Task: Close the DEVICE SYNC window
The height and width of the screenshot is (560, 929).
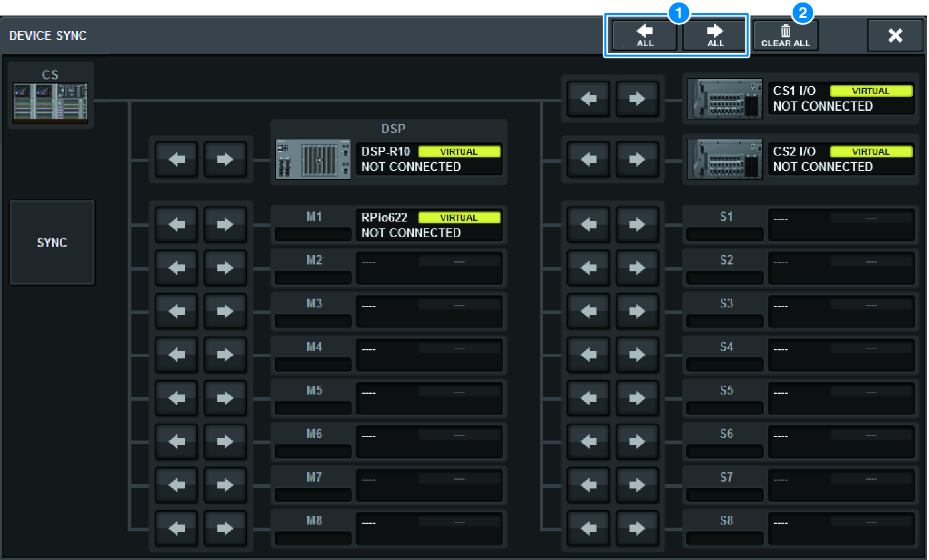Action: point(895,35)
